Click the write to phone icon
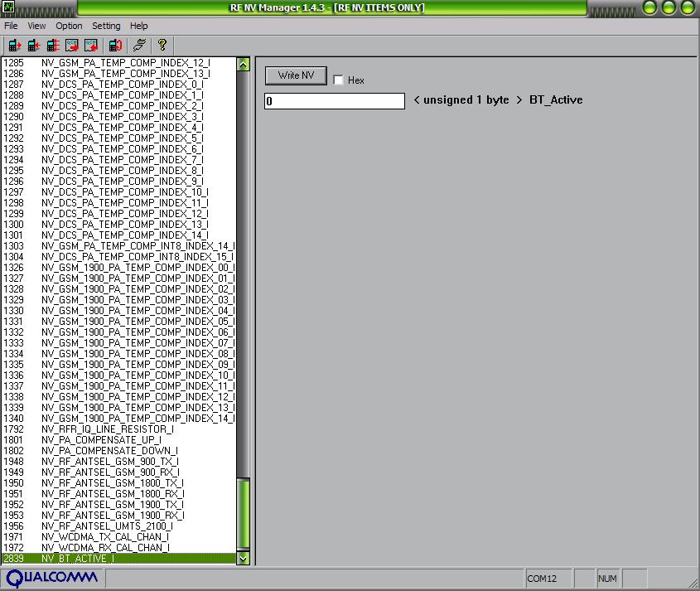The width and height of the screenshot is (700, 591). (x=34, y=45)
